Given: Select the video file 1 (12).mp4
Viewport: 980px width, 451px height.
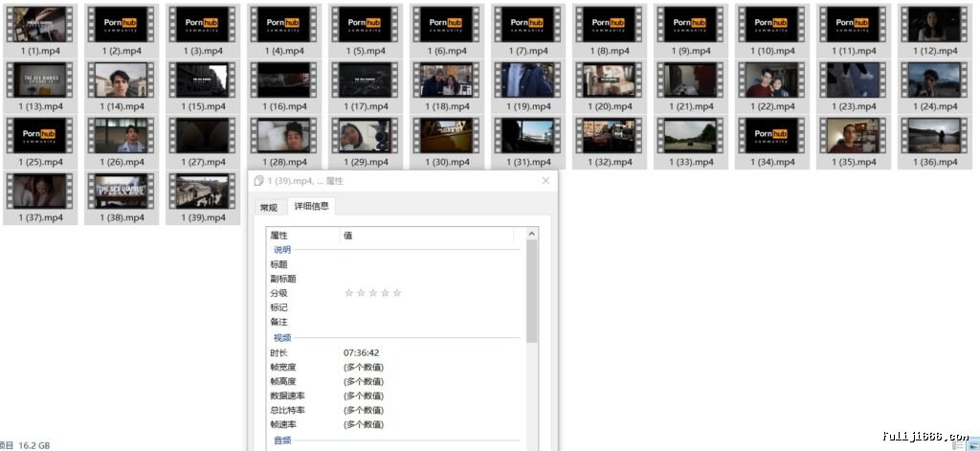Looking at the screenshot, I should (935, 31).
